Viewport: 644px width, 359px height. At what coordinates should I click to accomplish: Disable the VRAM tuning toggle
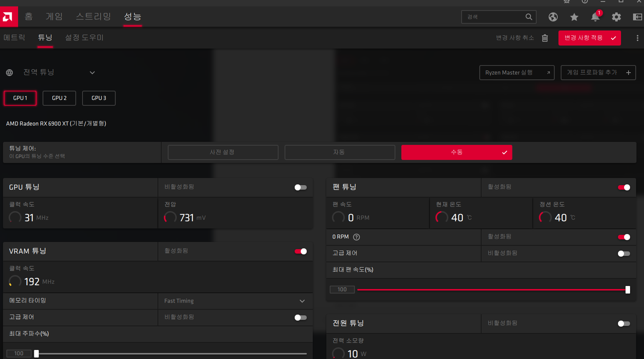pos(300,251)
